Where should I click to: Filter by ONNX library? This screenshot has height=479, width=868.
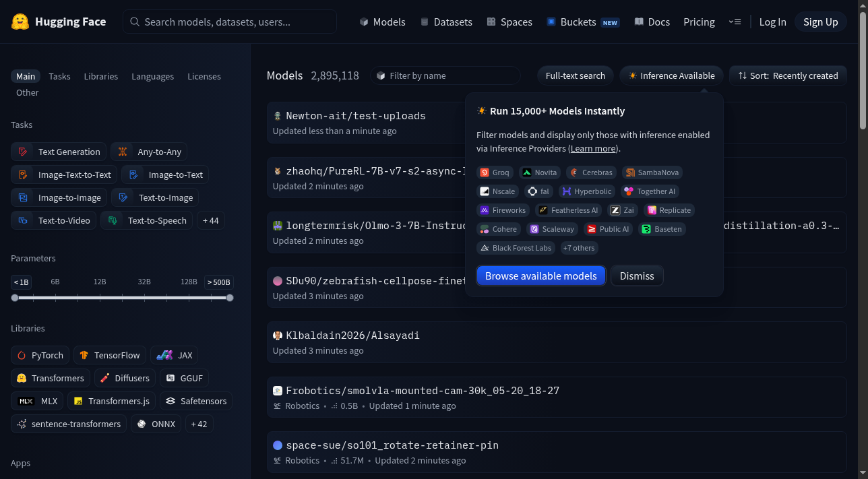[156, 424]
